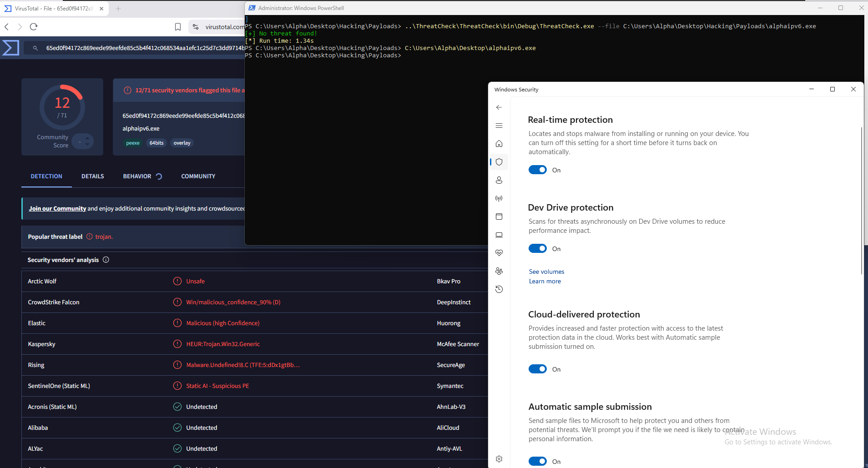Click Kaspersky HEUR:Trojan.Win32.Generic result
Viewport: 868px width, 468px height.
(x=222, y=344)
